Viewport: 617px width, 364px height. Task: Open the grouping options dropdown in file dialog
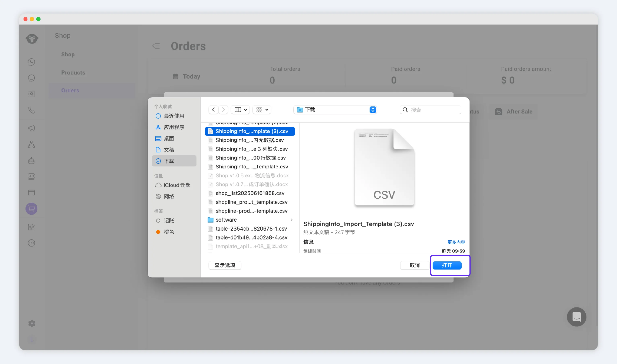click(x=262, y=110)
